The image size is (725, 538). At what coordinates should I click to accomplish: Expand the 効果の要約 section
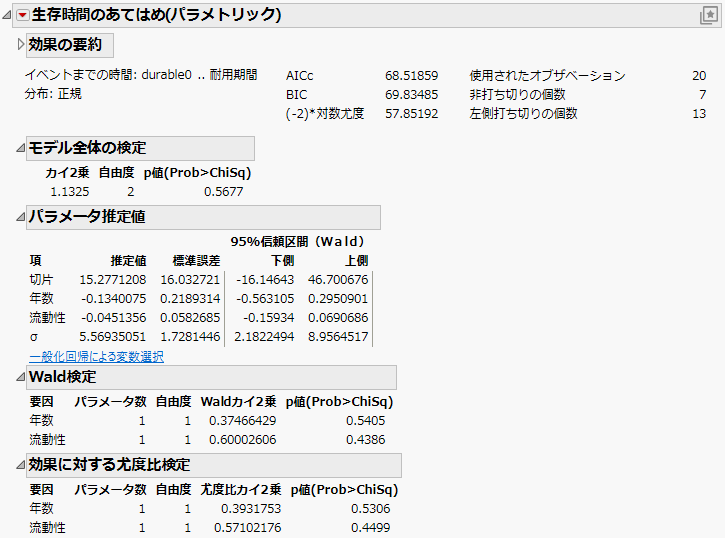(21, 44)
